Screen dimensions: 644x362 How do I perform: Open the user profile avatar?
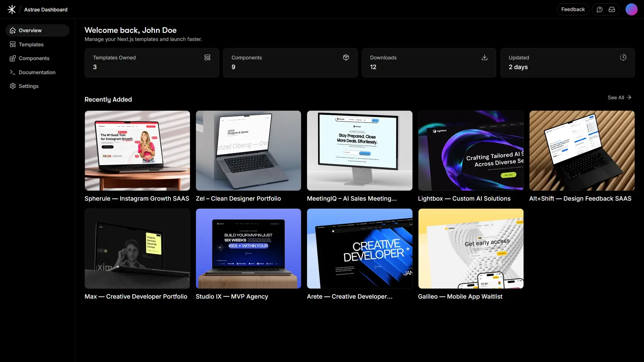pos(631,9)
